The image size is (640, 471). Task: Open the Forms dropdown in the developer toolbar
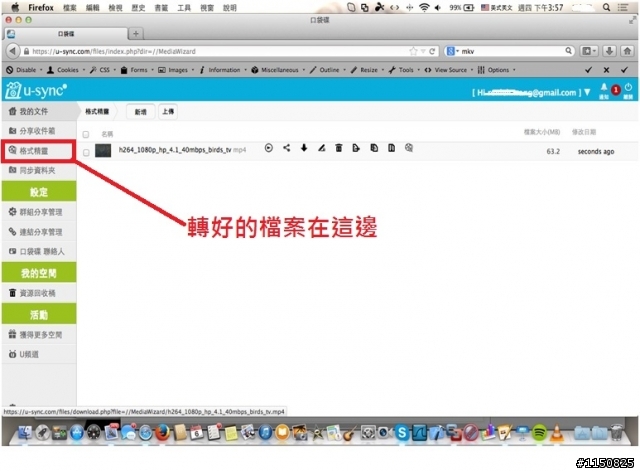point(137,70)
